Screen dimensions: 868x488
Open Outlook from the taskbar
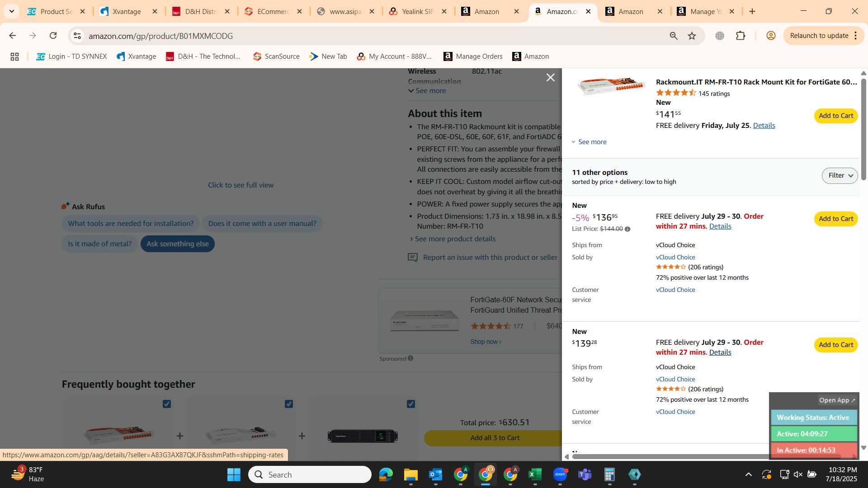(x=435, y=475)
